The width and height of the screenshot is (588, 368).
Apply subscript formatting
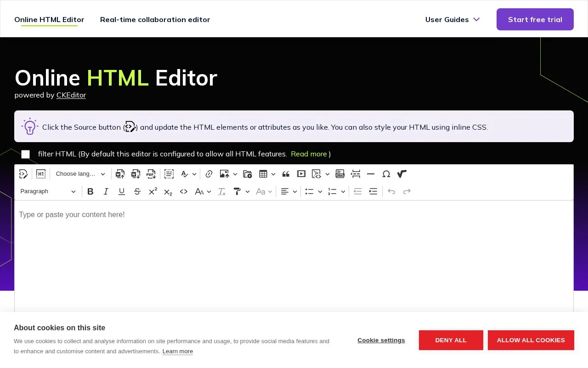168,191
